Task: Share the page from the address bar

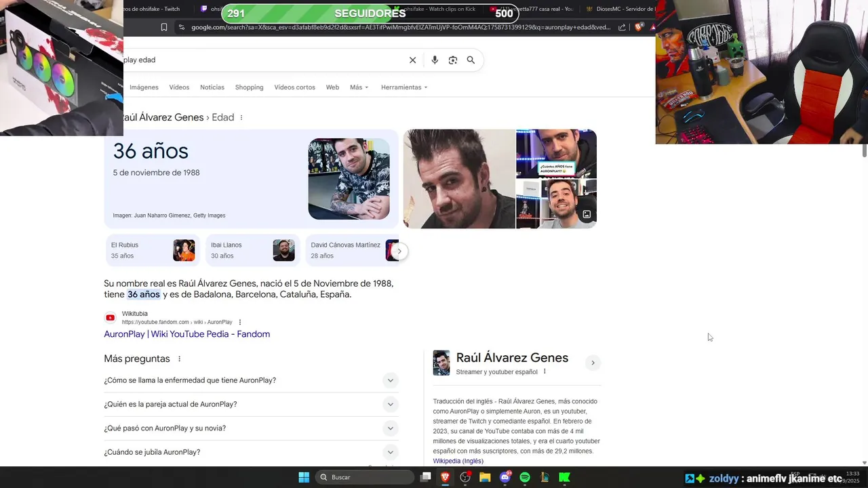Action: [622, 27]
